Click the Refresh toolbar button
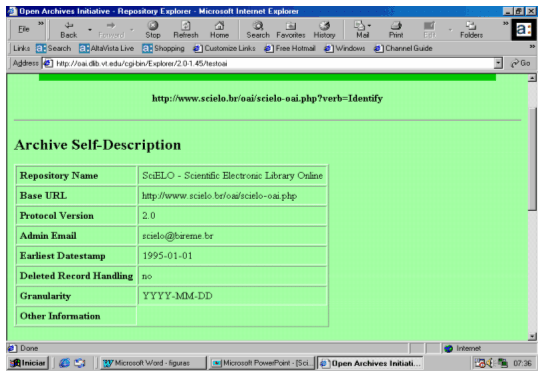This screenshot has width=544, height=378. [186, 30]
